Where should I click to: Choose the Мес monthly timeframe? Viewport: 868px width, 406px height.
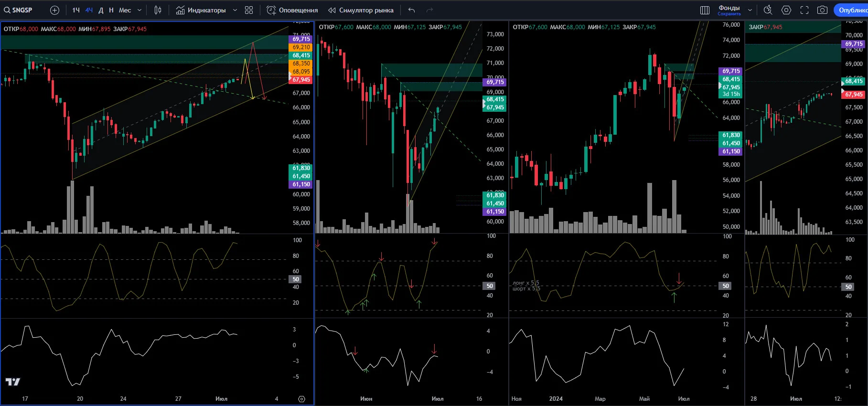point(125,10)
